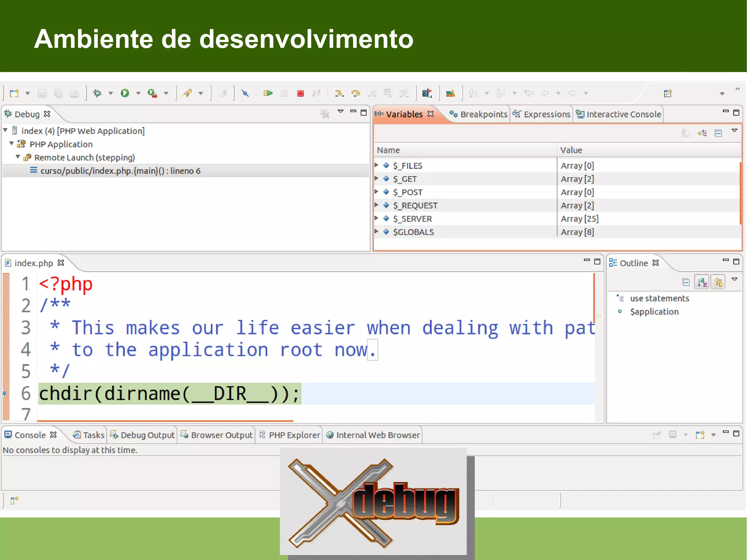
Task: Click Remove All Terminated Launches icon
Action: [x=325, y=114]
